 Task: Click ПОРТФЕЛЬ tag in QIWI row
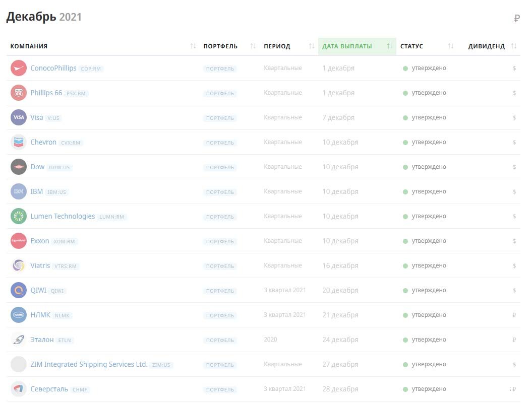click(220, 291)
